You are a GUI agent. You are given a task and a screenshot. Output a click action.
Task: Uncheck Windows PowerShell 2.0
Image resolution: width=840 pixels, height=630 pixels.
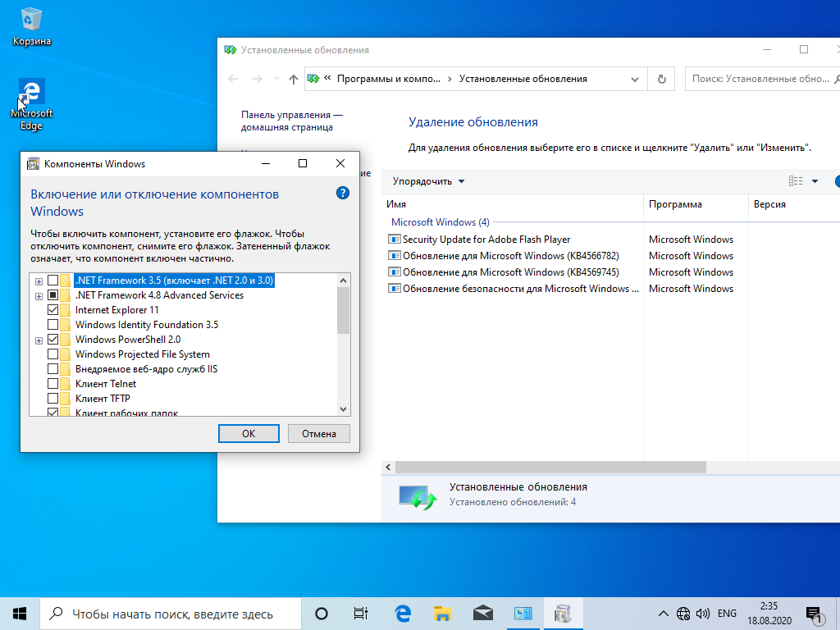(53, 339)
